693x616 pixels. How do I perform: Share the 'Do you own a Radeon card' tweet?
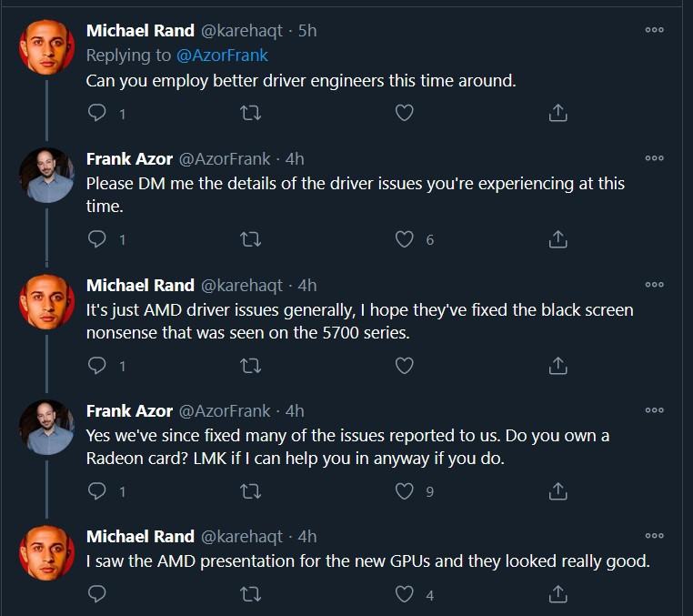point(558,491)
